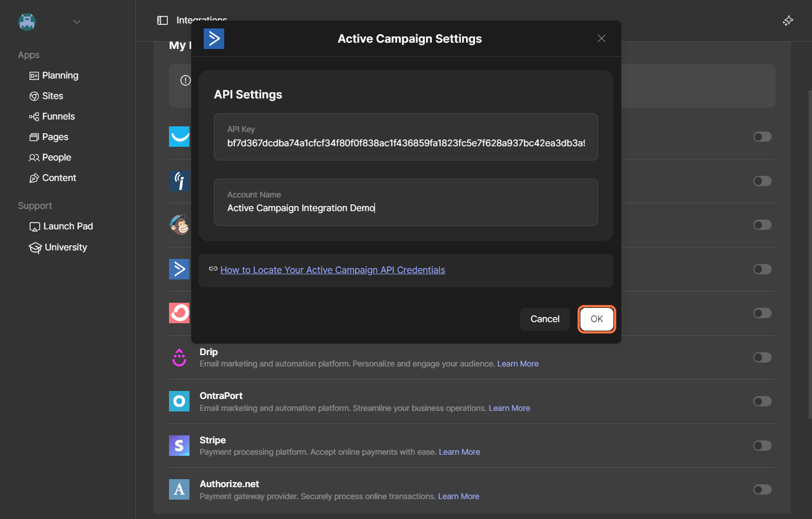
Task: Open Drip Learn More link
Action: 518,364
